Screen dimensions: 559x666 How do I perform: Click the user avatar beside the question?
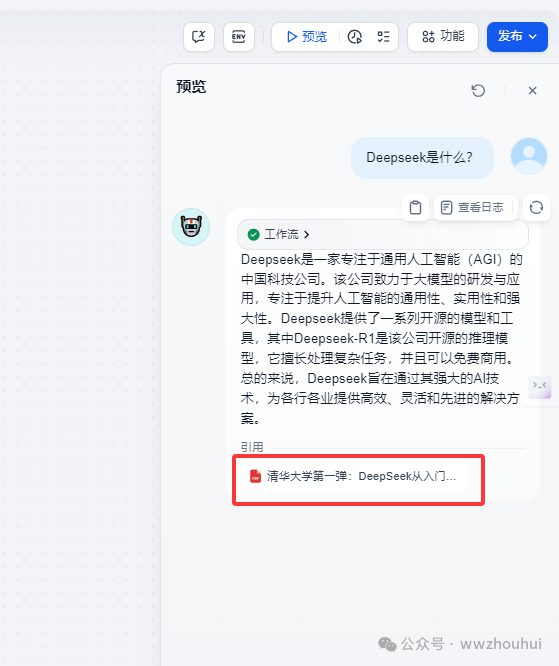pyautogui.click(x=529, y=156)
